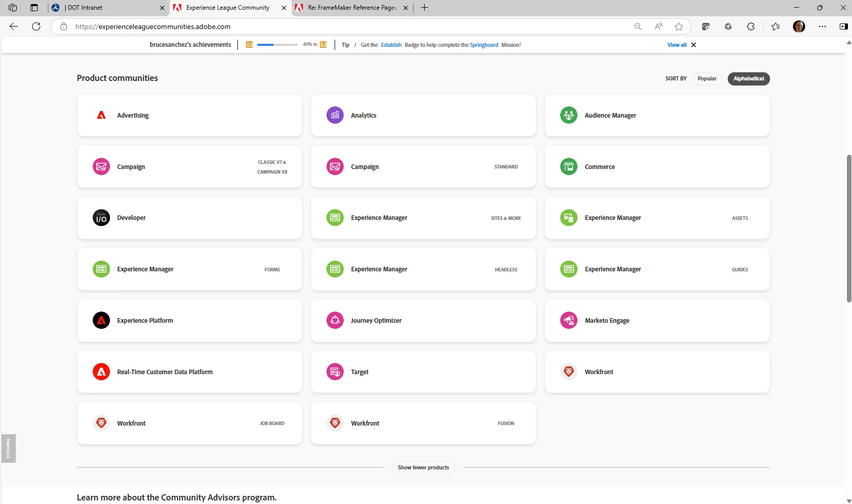Close the DOT Intranet tab
Image resolution: width=852 pixels, height=504 pixels.
(162, 8)
